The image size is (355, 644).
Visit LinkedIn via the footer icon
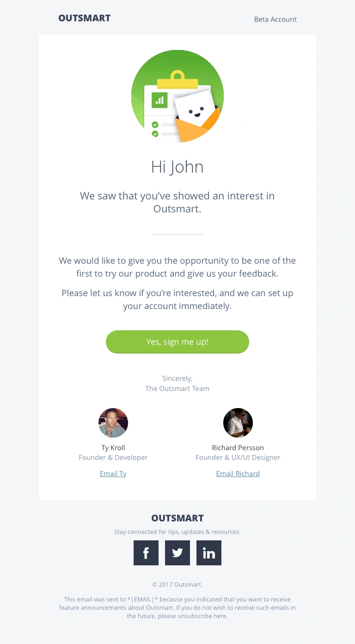[x=209, y=553]
